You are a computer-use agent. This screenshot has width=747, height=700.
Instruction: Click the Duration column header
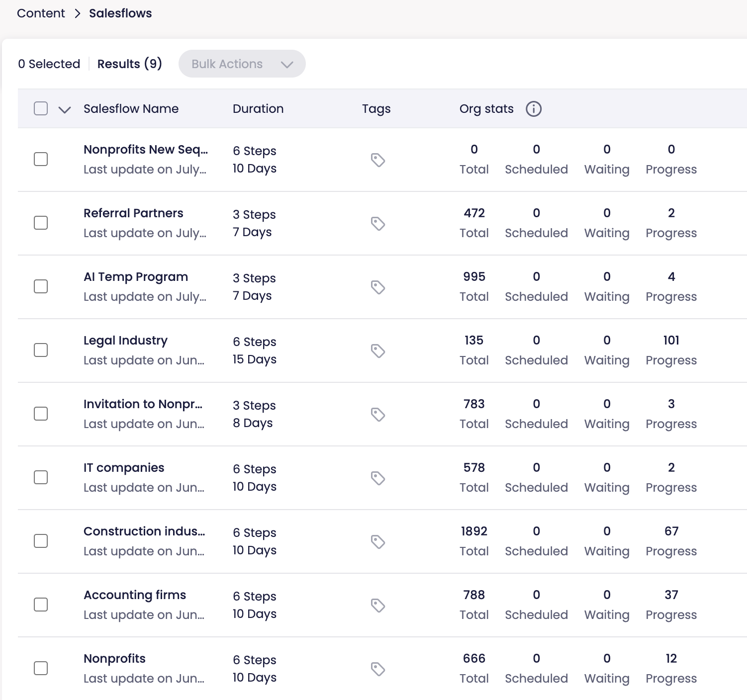(258, 109)
